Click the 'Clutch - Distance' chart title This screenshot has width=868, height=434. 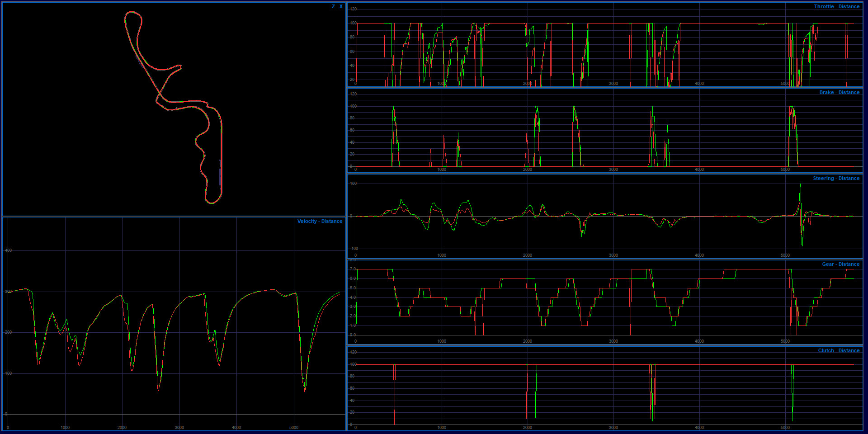click(x=839, y=350)
